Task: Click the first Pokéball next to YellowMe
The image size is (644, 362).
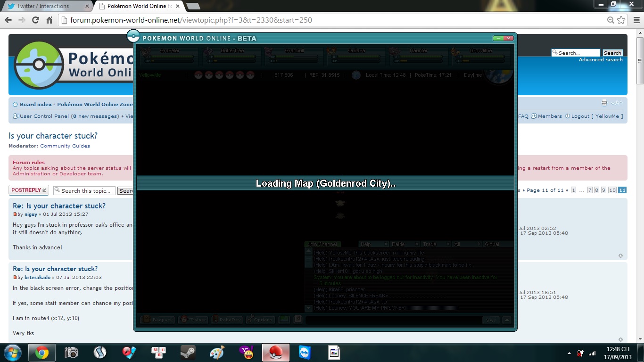Action: coord(198,75)
